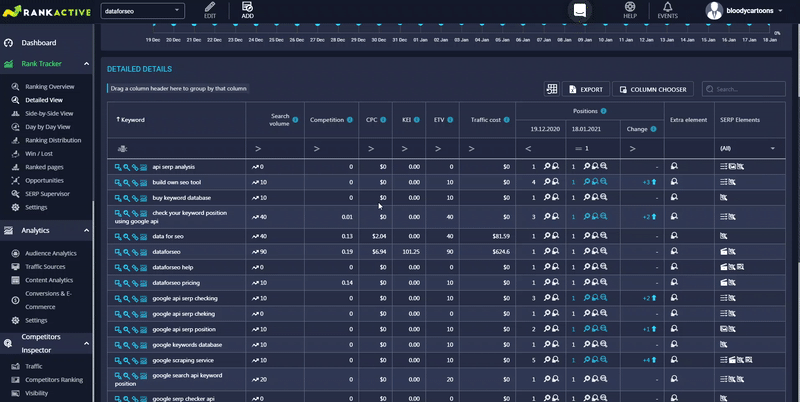Click Competition info icon
The height and width of the screenshot is (402, 800).
(x=350, y=120)
